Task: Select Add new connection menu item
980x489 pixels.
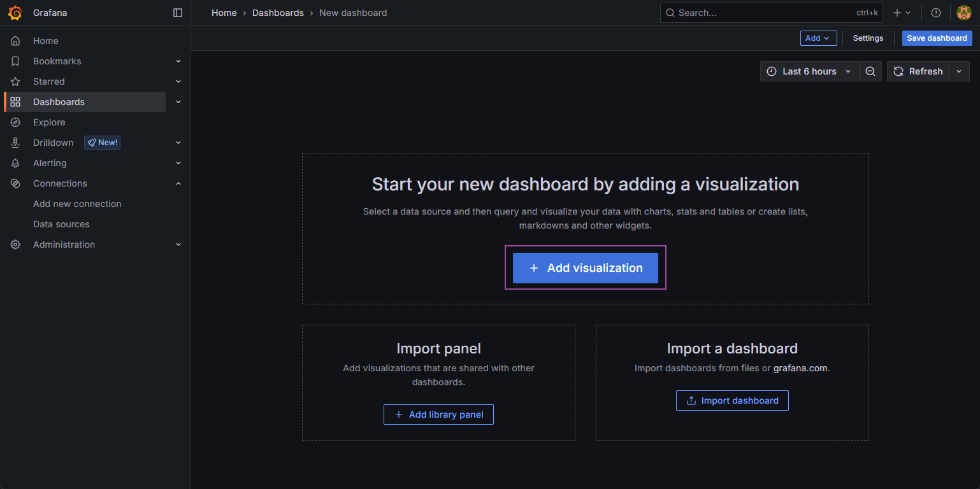Action: tap(77, 204)
